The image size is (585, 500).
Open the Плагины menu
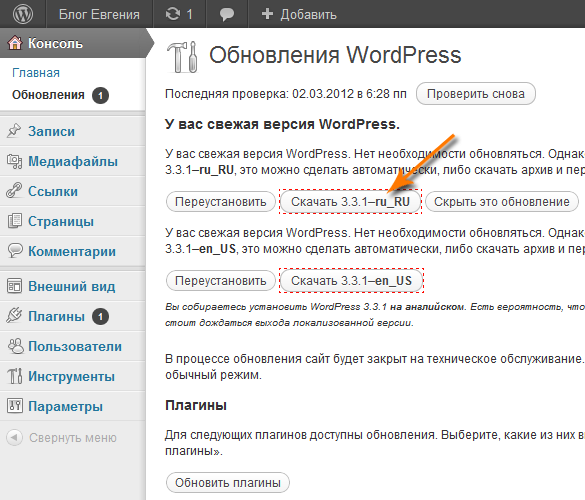point(56,316)
